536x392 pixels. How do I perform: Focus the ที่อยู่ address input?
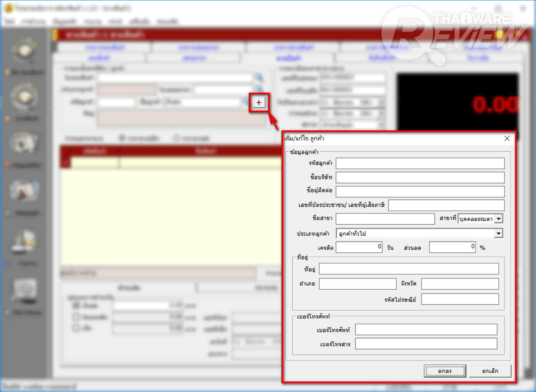pyautogui.click(x=409, y=269)
